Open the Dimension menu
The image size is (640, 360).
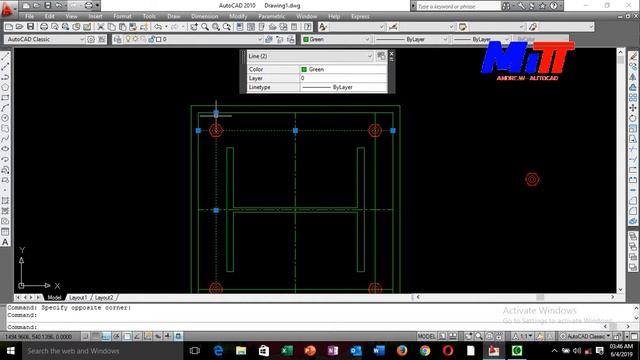tap(204, 16)
